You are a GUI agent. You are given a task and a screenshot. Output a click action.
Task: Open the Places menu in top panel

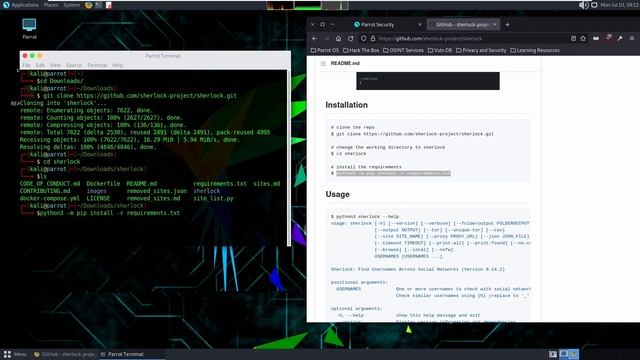click(x=51, y=5)
